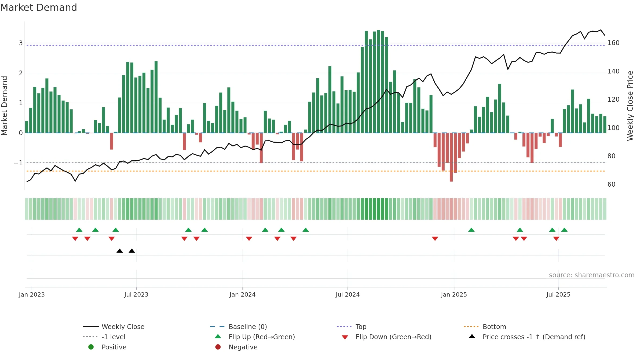Click the orange dotted Bottom legend sample
This screenshot has width=644, height=362.
tap(471, 327)
